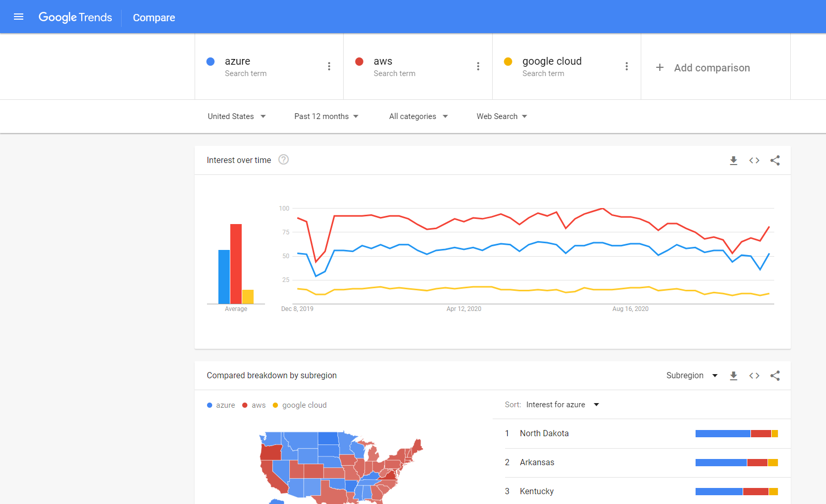826x504 pixels.
Task: Share the Interest over time chart
Action: coord(775,160)
